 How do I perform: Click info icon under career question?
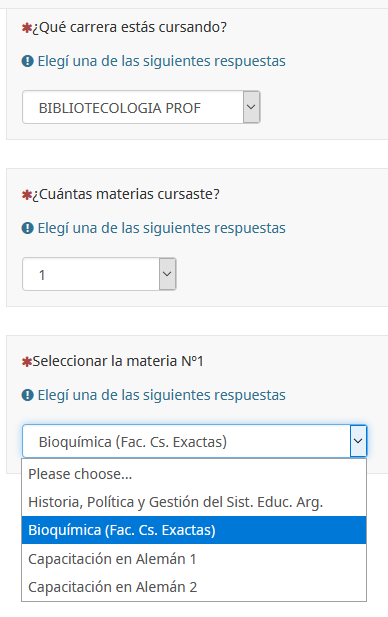click(27, 61)
